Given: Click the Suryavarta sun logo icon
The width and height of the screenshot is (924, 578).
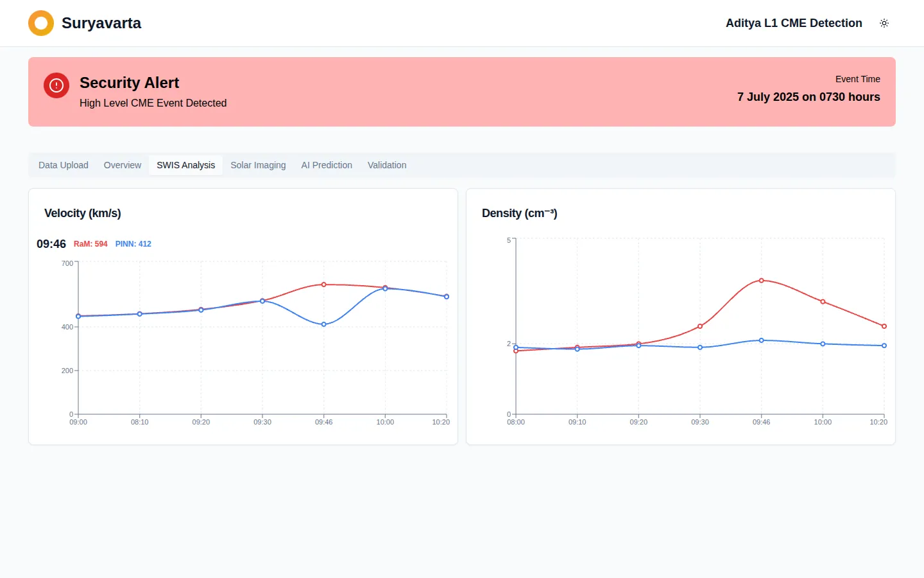Looking at the screenshot, I should [41, 23].
